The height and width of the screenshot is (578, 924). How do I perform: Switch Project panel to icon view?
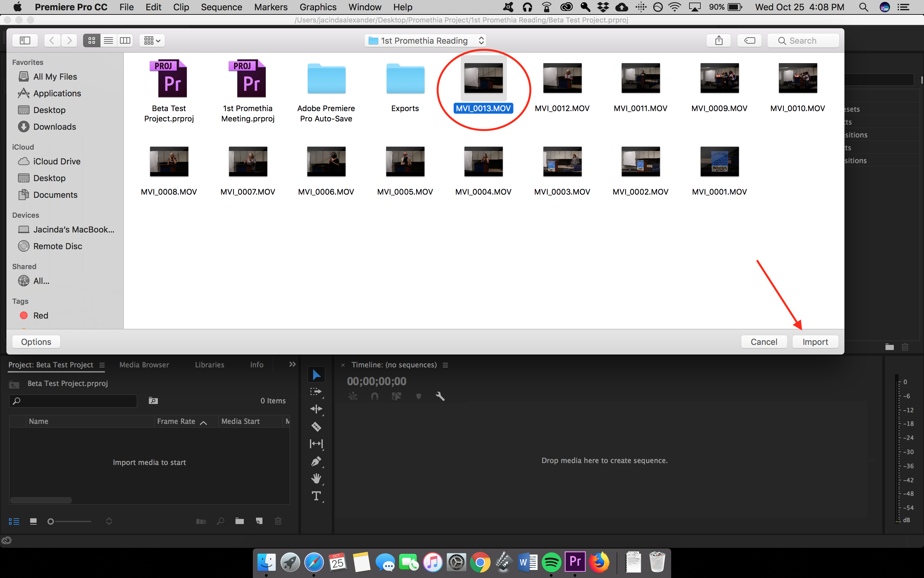point(33,521)
